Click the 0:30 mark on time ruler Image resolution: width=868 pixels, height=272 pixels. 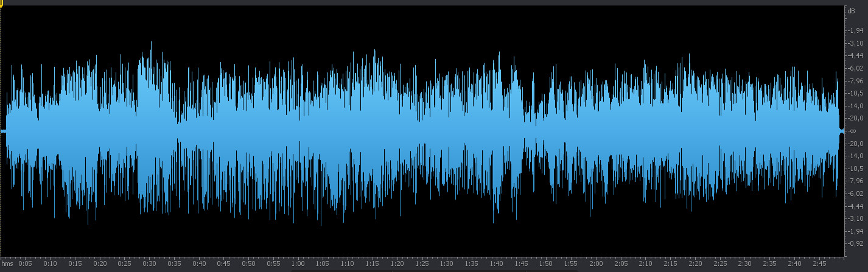(x=149, y=264)
